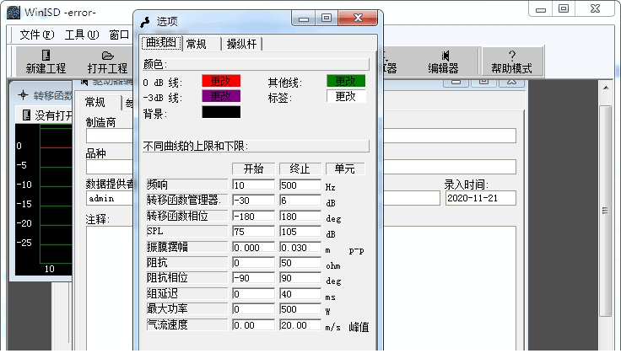This screenshot has height=364, width=621.
Task: Click 最大功率 start field
Action: coord(253,309)
